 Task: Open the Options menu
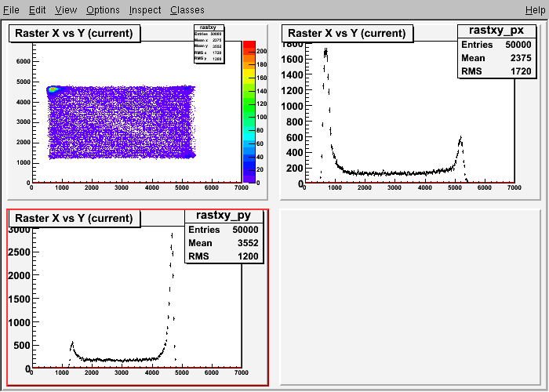103,10
